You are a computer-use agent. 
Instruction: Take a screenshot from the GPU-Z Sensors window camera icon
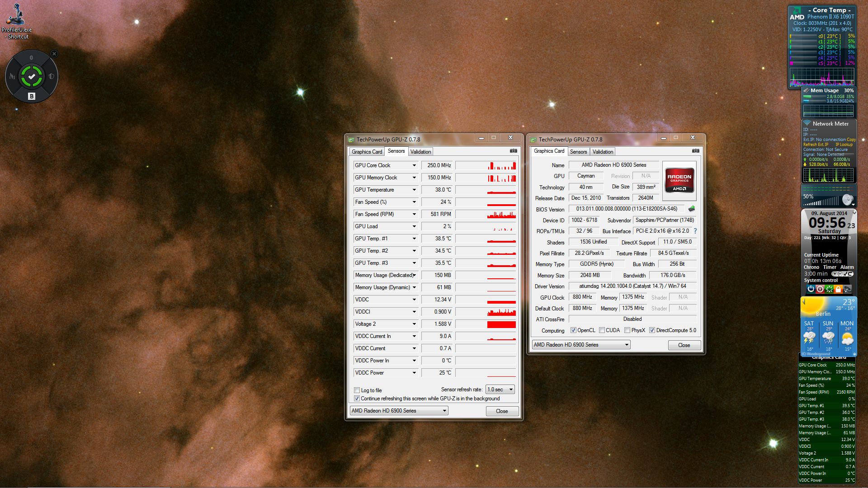pyautogui.click(x=514, y=151)
